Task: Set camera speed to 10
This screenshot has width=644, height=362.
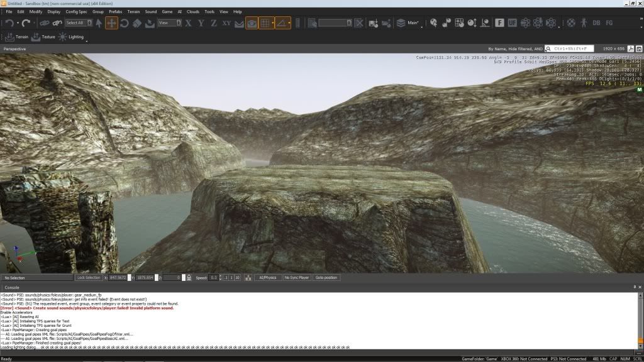Action: pos(237,278)
